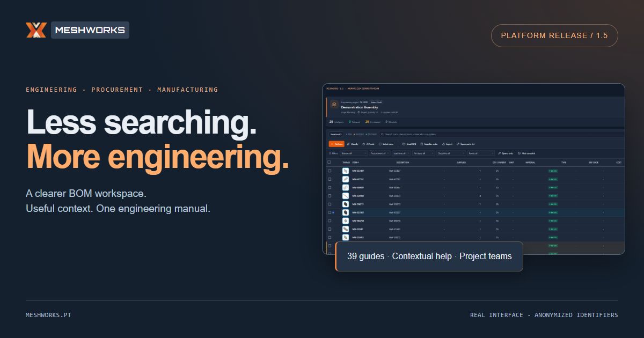Run the Classify toolbar action
644x338 pixels.
coord(353,144)
